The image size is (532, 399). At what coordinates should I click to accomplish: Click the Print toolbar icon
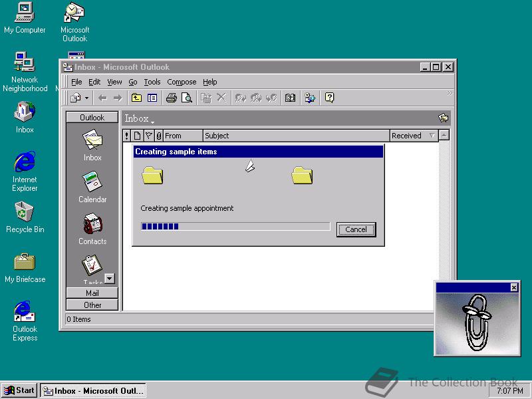(172, 98)
